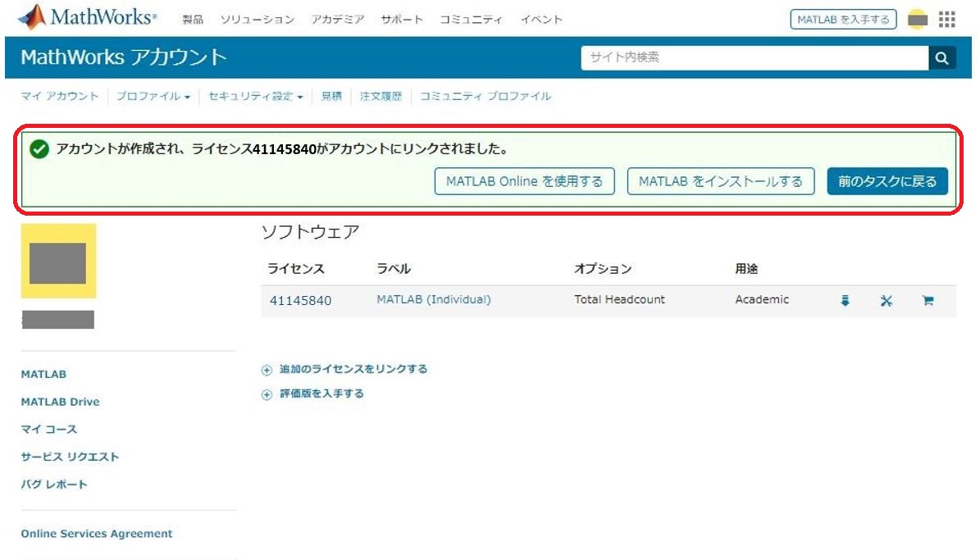Click the ライセンス column header
This screenshot has height=560, width=980.
(x=296, y=270)
